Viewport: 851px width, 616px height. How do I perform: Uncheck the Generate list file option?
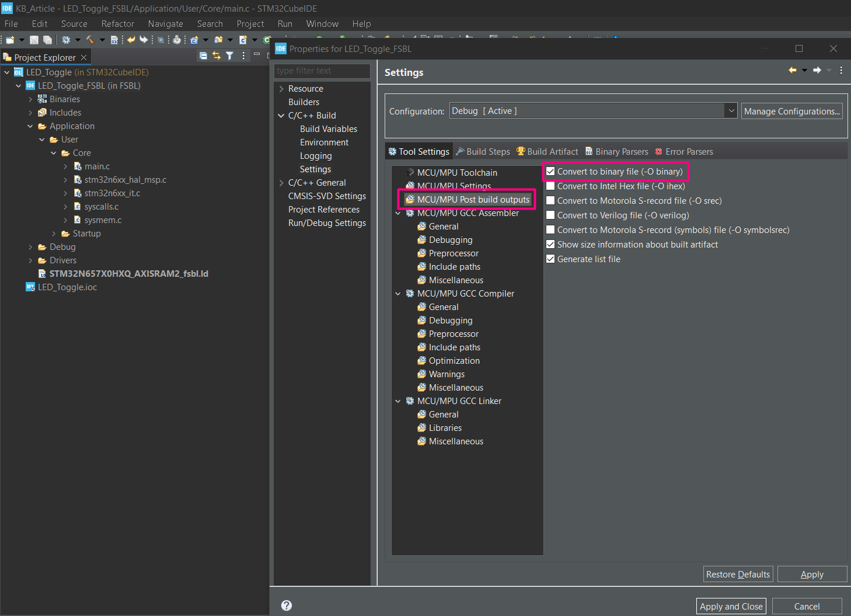[x=550, y=259]
